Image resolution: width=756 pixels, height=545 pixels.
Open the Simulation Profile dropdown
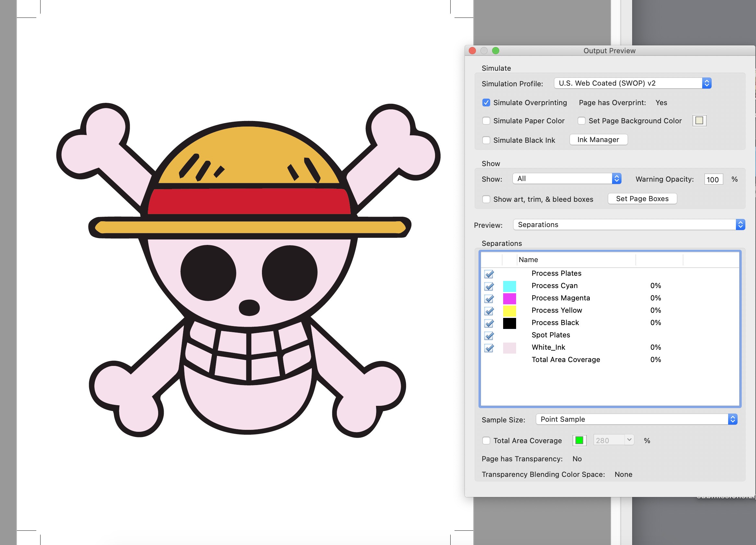(x=632, y=83)
